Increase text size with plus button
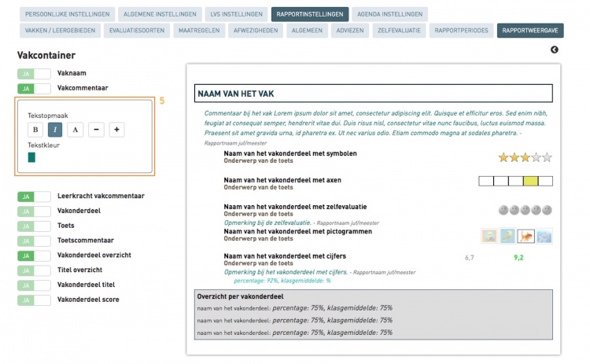Image resolution: width=590 pixels, height=364 pixels. (x=116, y=130)
